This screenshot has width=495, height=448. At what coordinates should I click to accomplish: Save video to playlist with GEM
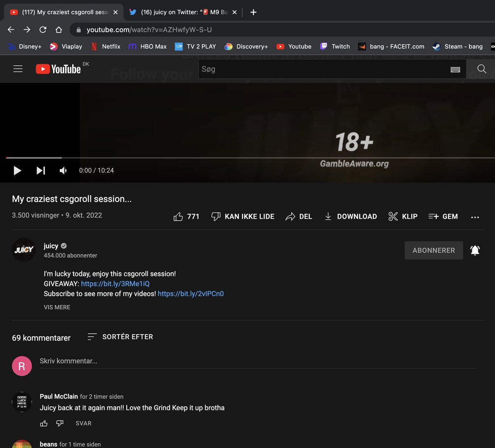tap(443, 217)
